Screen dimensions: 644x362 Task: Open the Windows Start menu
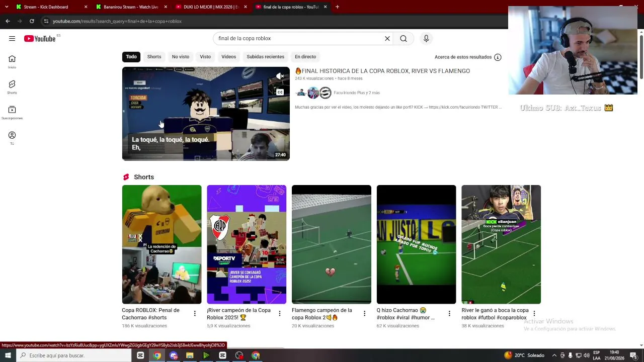coord(8,355)
